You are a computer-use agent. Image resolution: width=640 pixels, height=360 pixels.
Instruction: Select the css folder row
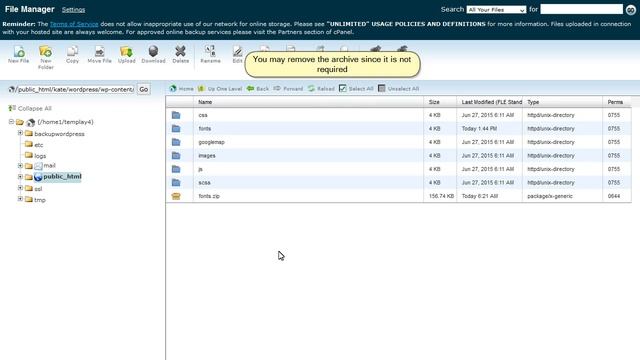[398, 115]
